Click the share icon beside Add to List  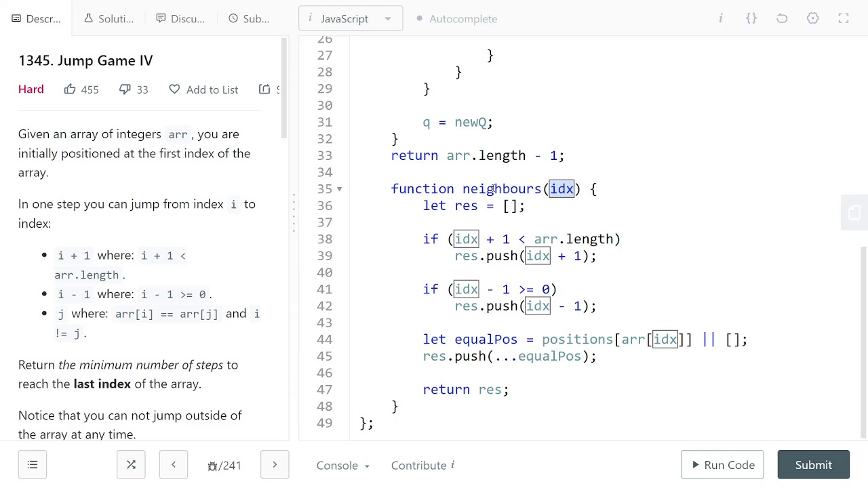point(264,89)
